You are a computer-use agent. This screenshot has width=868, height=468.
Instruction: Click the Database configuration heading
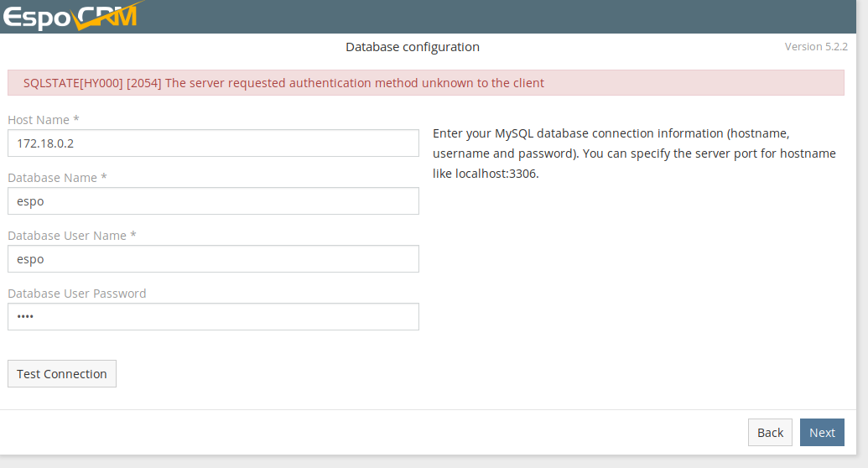[413, 47]
